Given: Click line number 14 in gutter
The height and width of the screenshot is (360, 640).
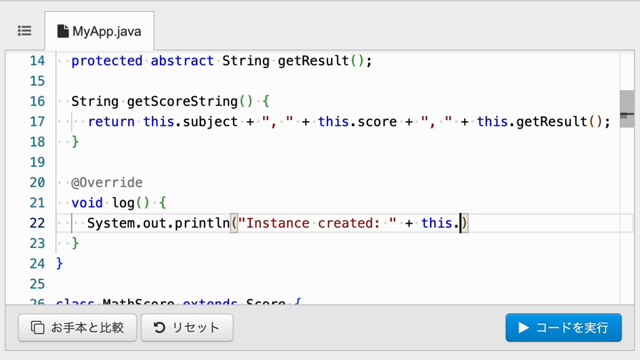Looking at the screenshot, I should tap(37, 61).
